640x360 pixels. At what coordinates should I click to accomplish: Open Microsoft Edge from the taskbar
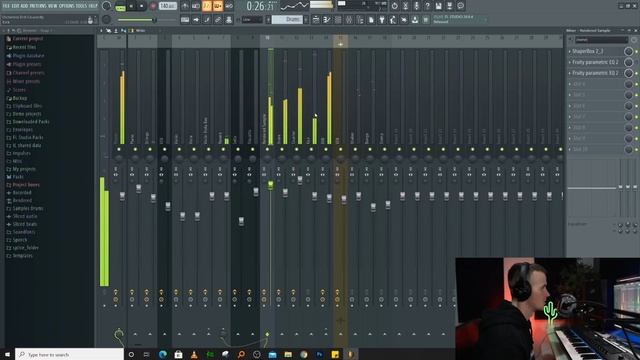pos(162,354)
